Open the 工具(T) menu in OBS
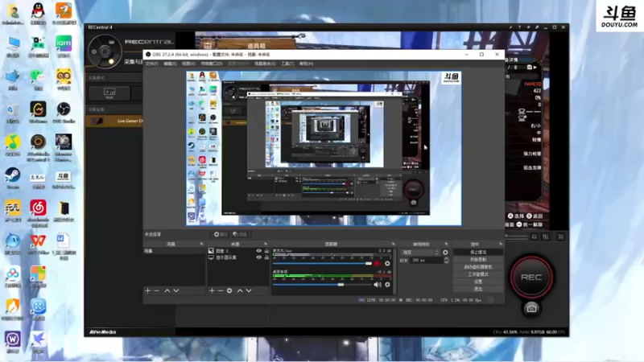Image resolution: width=644 pixels, height=362 pixels. pos(287,64)
